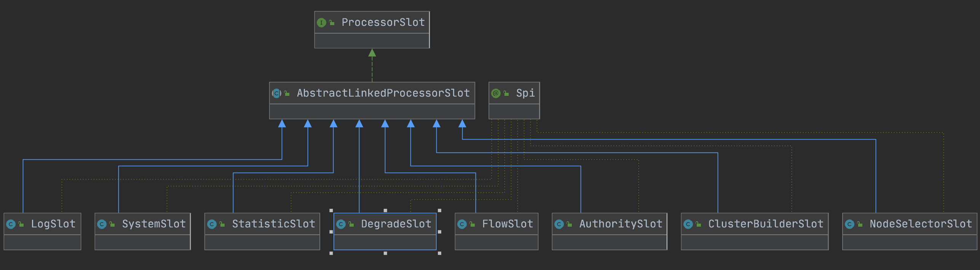Viewport: 980px width, 270px height.
Task: Click the green implements arrowhead below ProcessorSlot
Action: 372,53
